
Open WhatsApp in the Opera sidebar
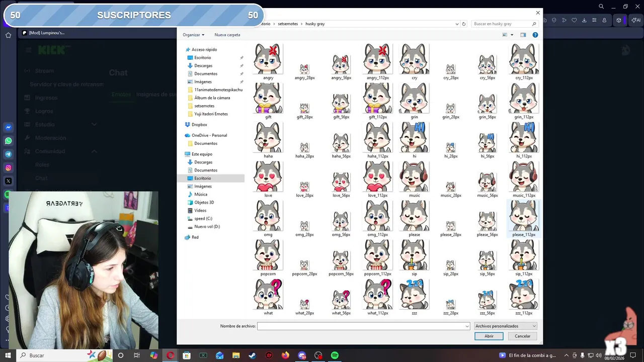[x=8, y=141]
